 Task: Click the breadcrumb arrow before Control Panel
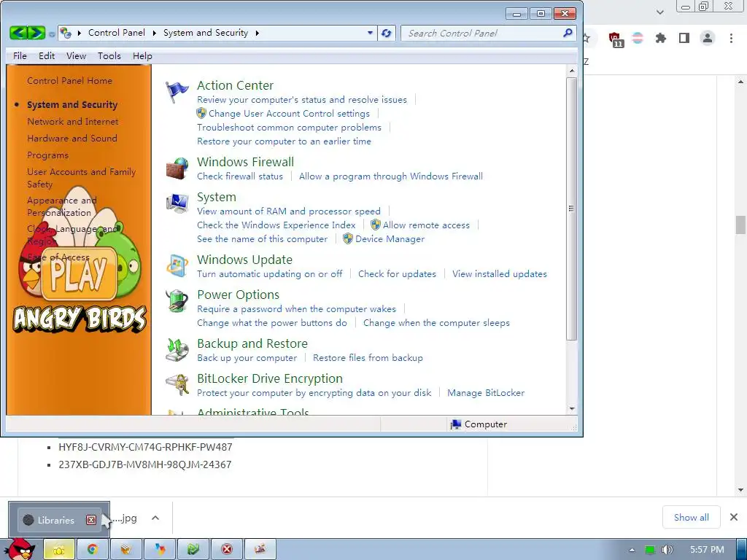coord(79,33)
